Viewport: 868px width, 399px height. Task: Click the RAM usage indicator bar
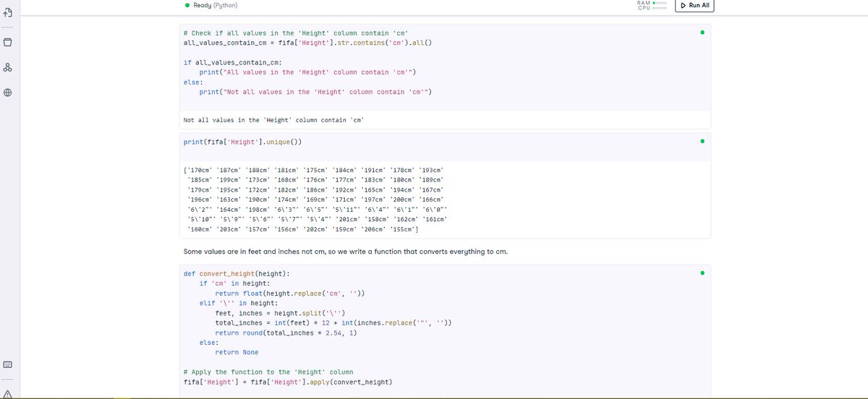click(659, 3)
